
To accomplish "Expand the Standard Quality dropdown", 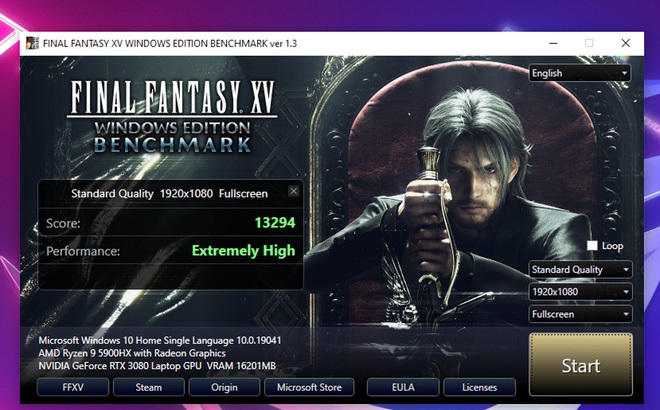I will (x=580, y=270).
